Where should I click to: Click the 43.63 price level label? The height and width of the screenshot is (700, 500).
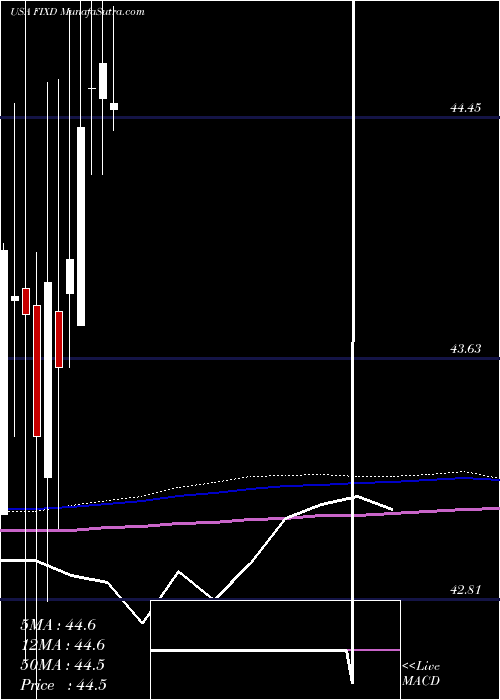click(466, 349)
